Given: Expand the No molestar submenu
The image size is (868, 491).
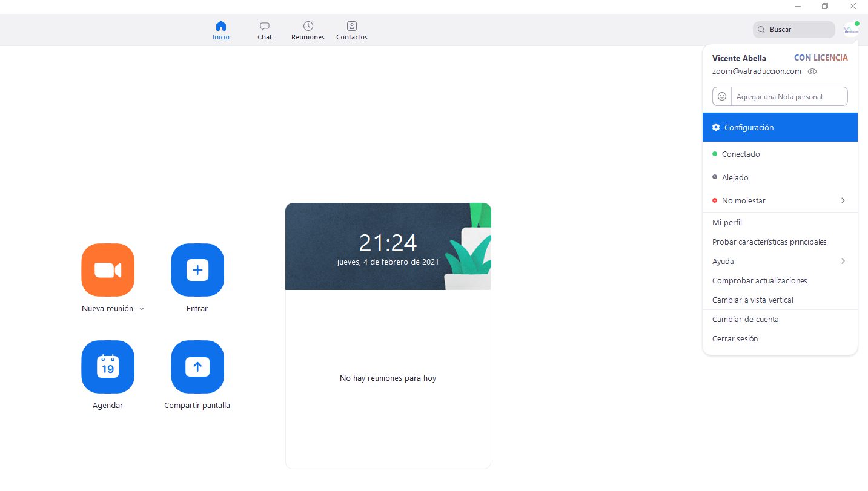Looking at the screenshot, I should tap(843, 200).
